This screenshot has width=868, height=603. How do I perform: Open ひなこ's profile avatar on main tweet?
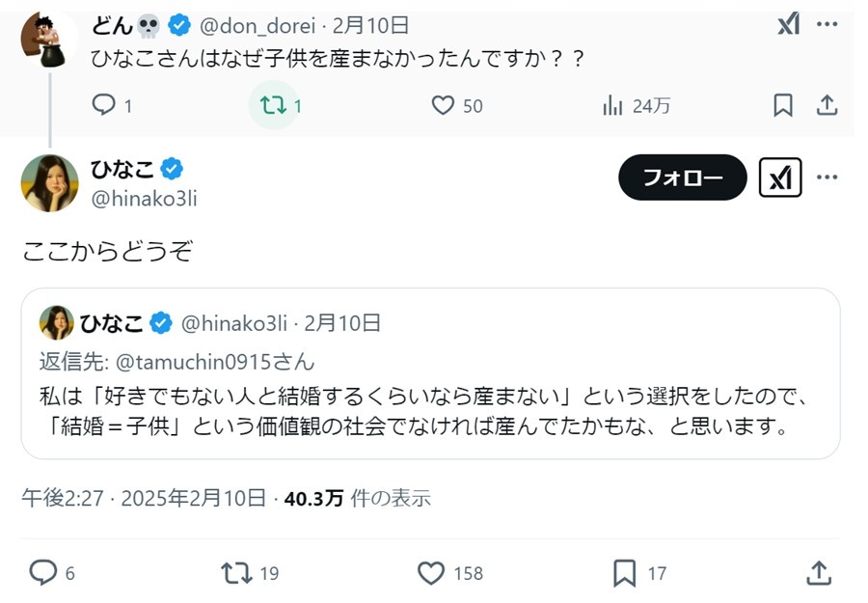(x=49, y=181)
